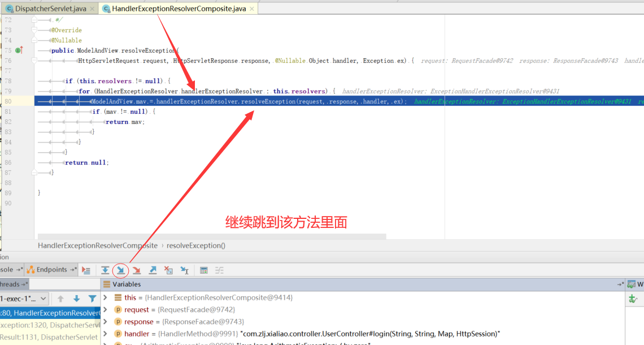The image size is (644, 345).
Task: Click '@Override' annotation on line 73
Action: [x=67, y=30]
